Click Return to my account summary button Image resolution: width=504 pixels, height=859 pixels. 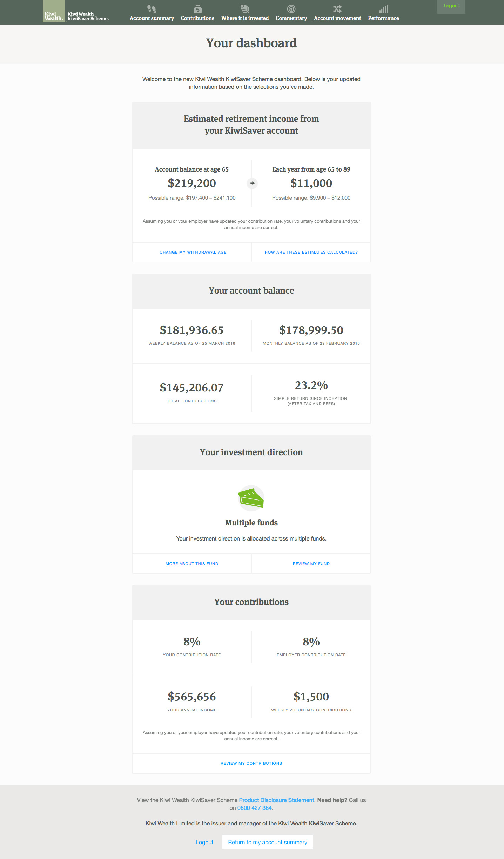(268, 842)
